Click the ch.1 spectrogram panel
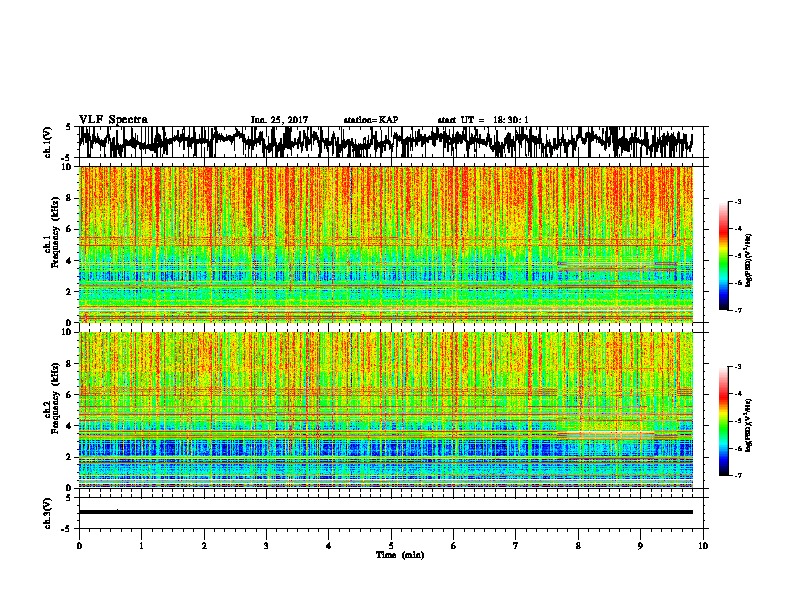The image size is (792, 612). (x=386, y=244)
